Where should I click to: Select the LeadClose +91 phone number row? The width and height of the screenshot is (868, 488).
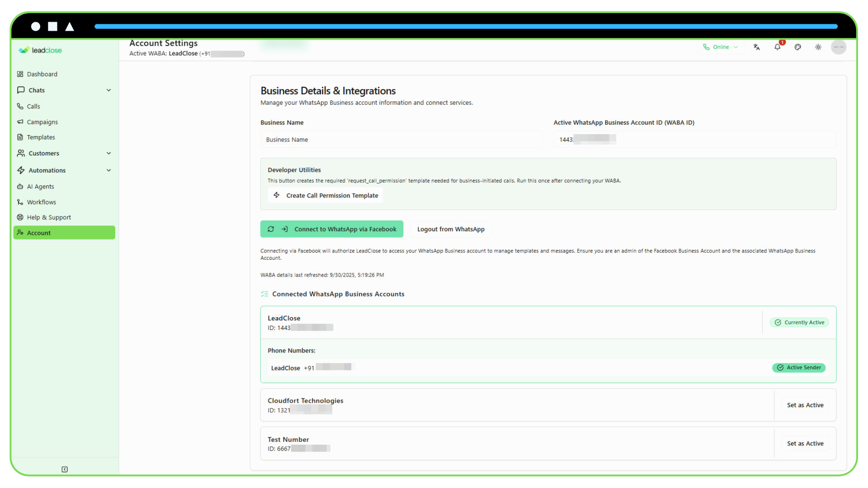tap(548, 367)
